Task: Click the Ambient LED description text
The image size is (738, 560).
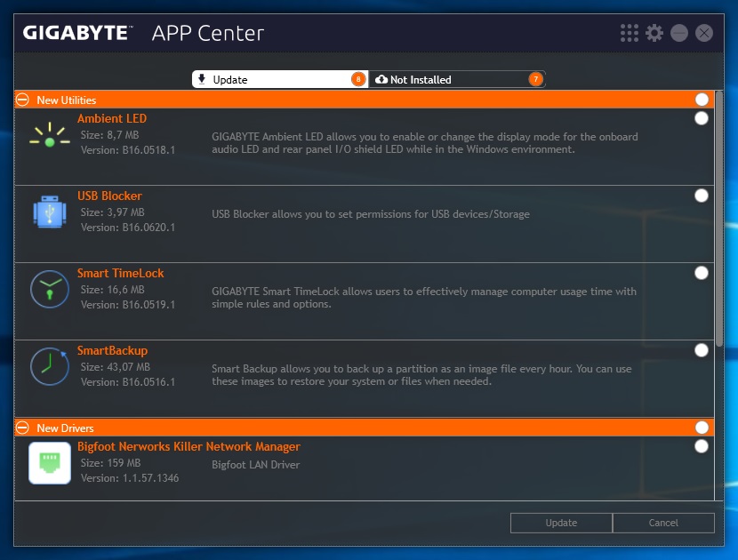Action: pos(424,143)
